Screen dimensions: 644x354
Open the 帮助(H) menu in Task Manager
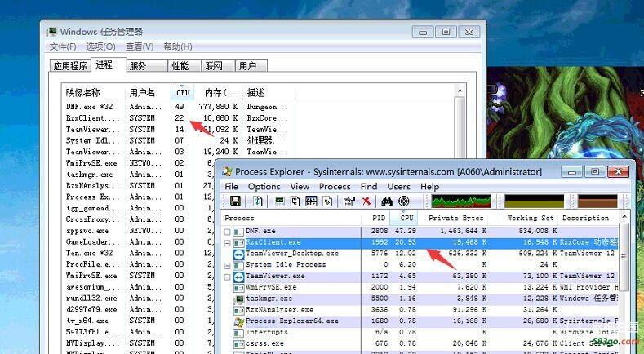(178, 46)
